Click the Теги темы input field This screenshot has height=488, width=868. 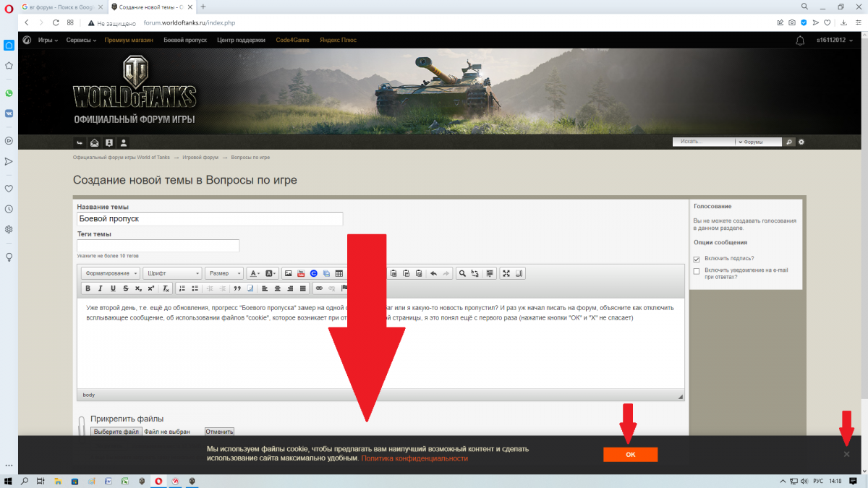pyautogui.click(x=158, y=246)
